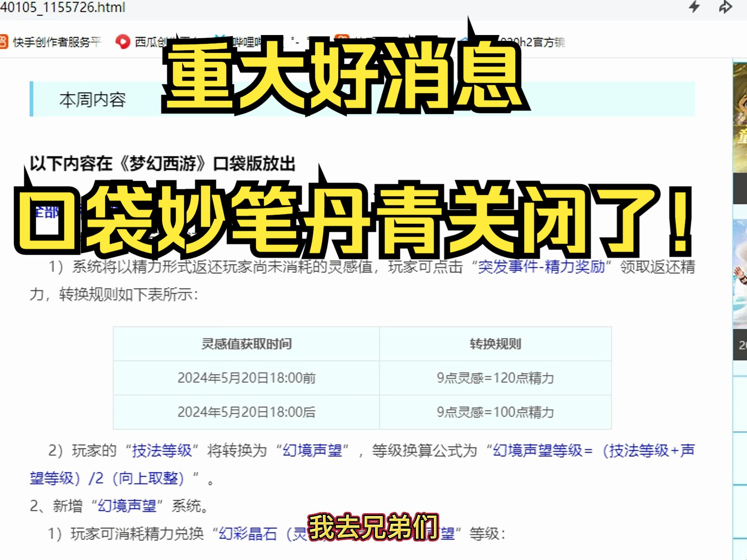
Task: Click the cell 2024年5月20日18:00前
Action: coord(246,378)
